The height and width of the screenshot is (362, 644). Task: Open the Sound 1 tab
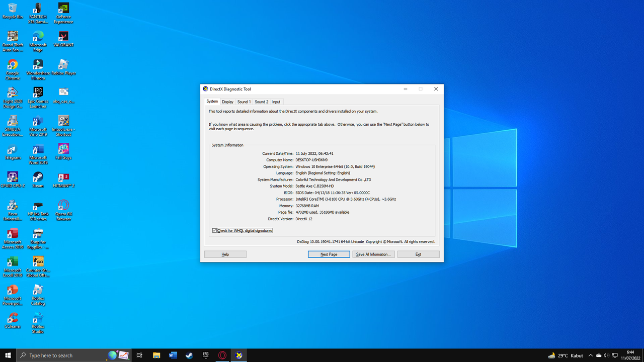[x=244, y=102]
